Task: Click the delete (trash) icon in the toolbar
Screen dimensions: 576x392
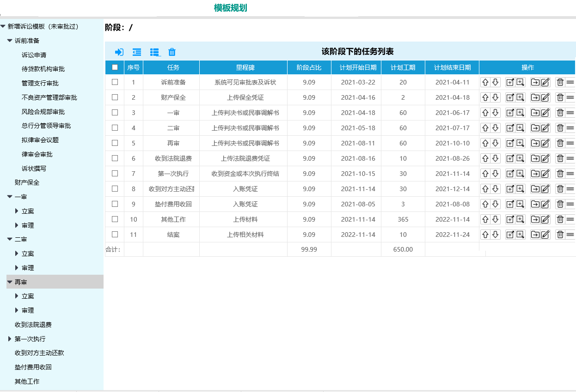Action: click(172, 52)
